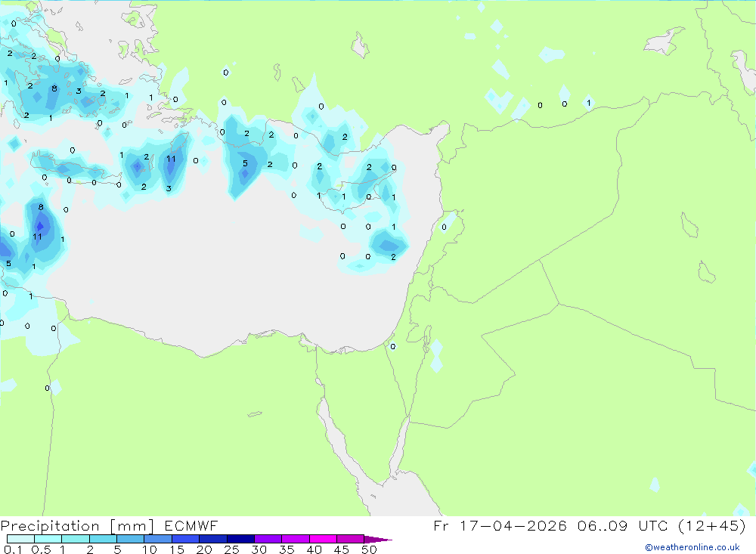Pick the 0.1–0.5 mm legend swatch
The width and height of the screenshot is (756, 554).
(20, 539)
